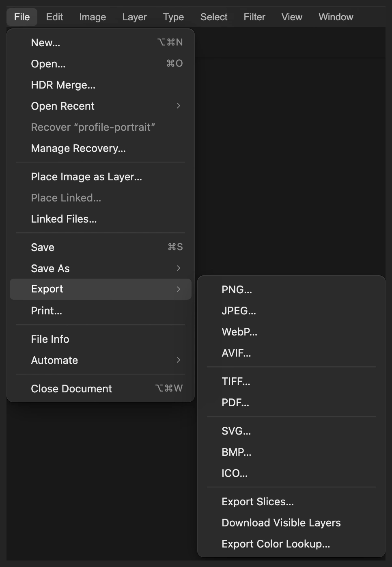Choose Open... from File menu

[101, 64]
